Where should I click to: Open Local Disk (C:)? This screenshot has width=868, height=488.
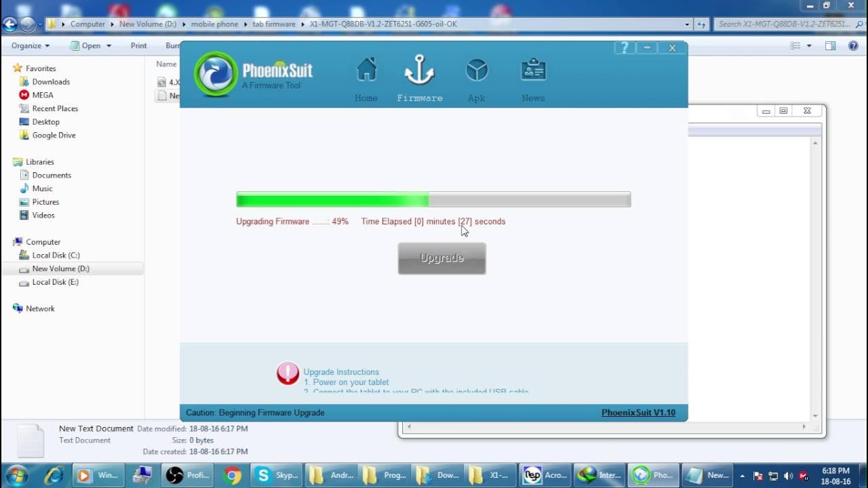tap(56, 256)
